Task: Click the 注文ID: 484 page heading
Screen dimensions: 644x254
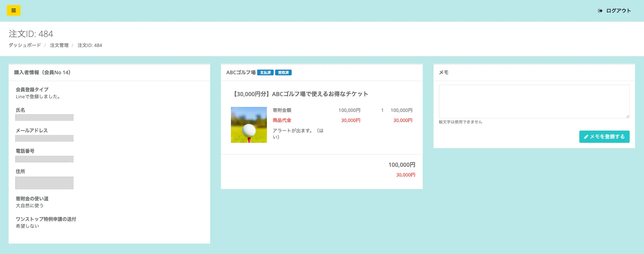Action: point(31,34)
